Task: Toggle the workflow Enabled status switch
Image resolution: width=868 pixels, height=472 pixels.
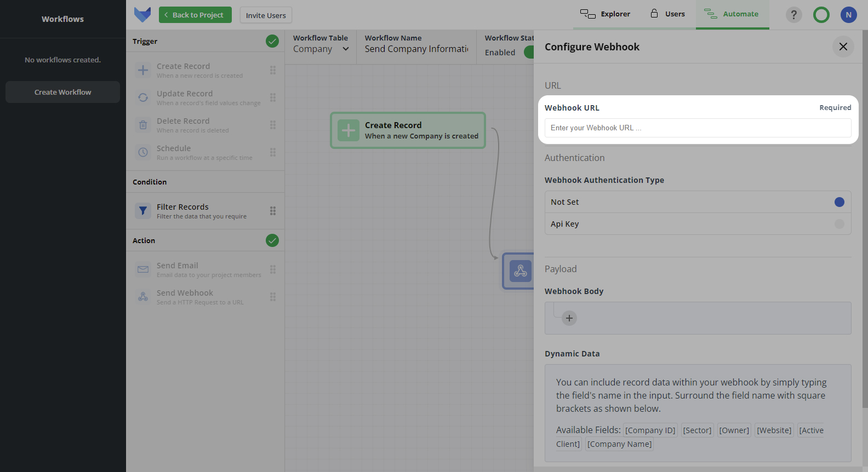Action: 528,52
